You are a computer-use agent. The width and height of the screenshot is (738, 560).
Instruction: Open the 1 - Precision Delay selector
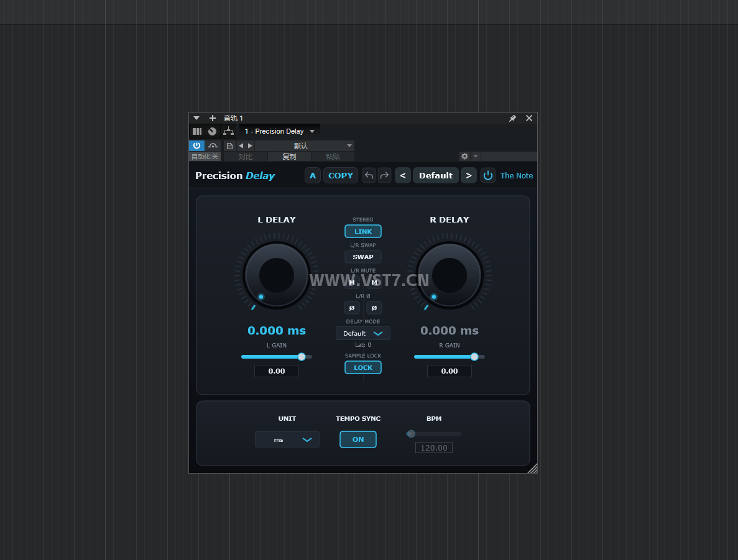point(280,131)
